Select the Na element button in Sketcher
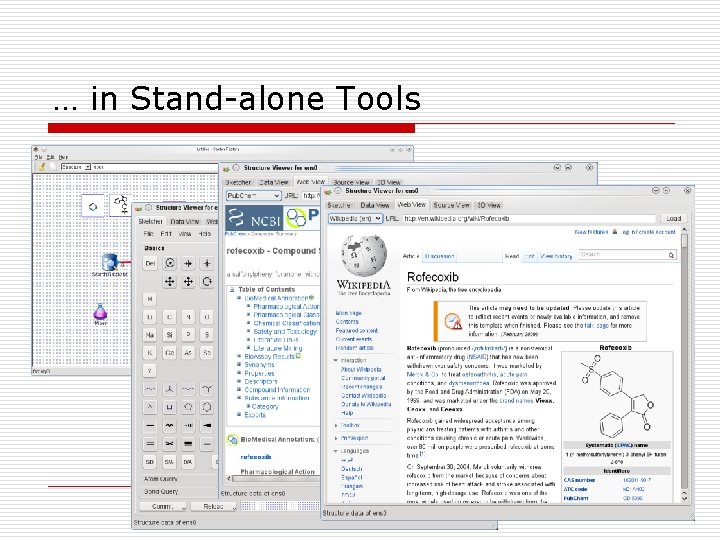 tap(150, 335)
